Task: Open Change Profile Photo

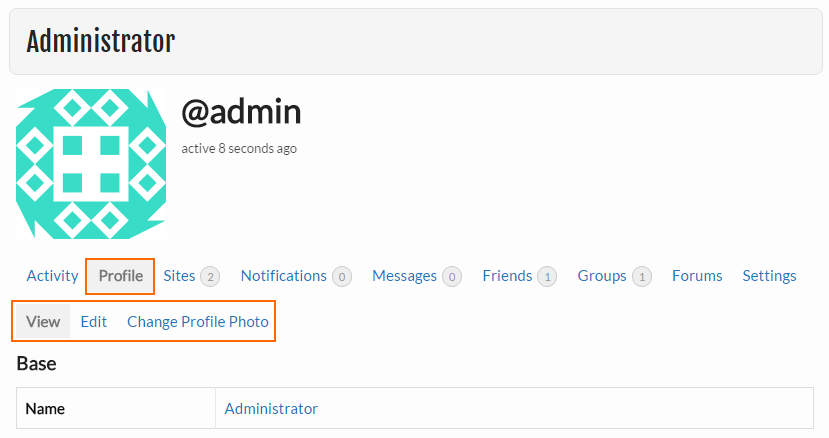Action: (198, 322)
